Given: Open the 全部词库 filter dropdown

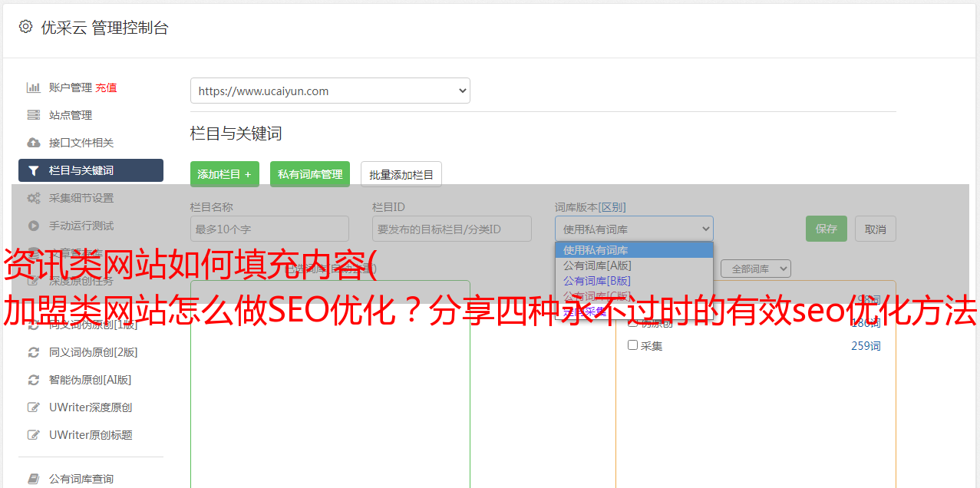Looking at the screenshot, I should coord(756,269).
